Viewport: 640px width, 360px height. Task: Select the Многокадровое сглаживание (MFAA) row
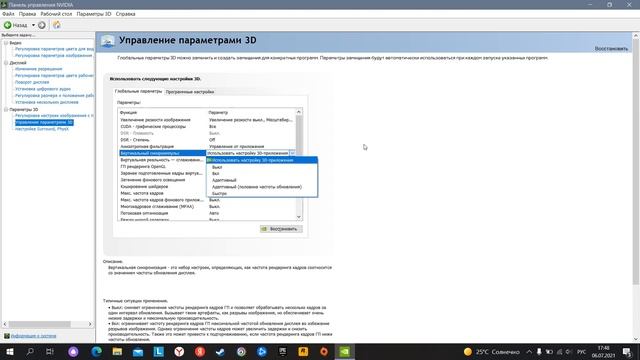[207, 207]
